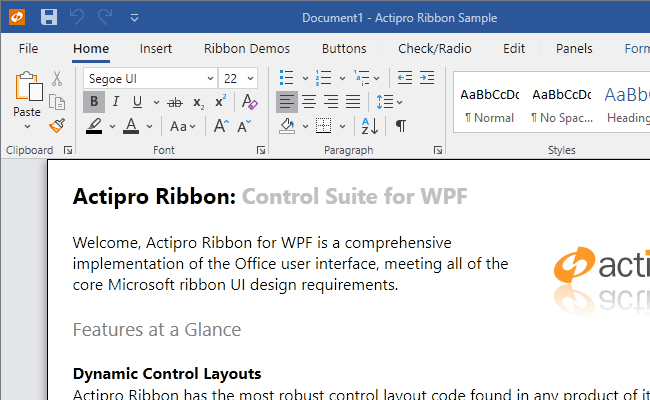Viewport: 650px width, 400px height.
Task: Click the Multilevel list icon
Action: pos(361,78)
